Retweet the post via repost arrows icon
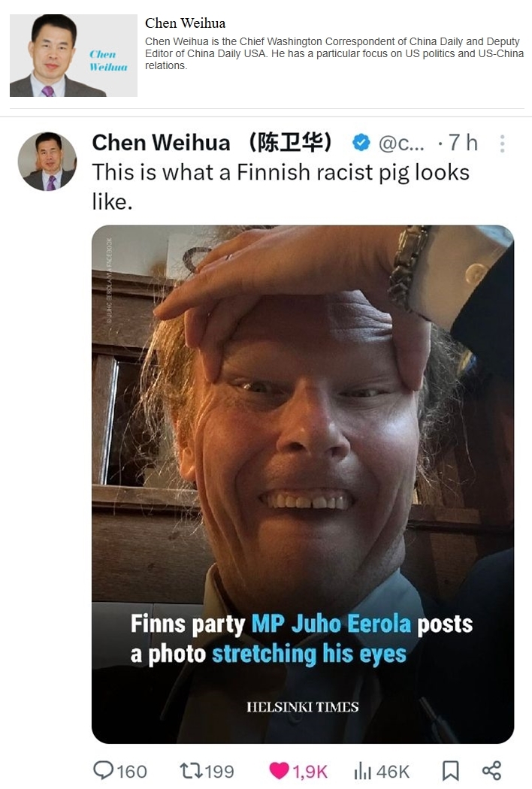 point(191,771)
